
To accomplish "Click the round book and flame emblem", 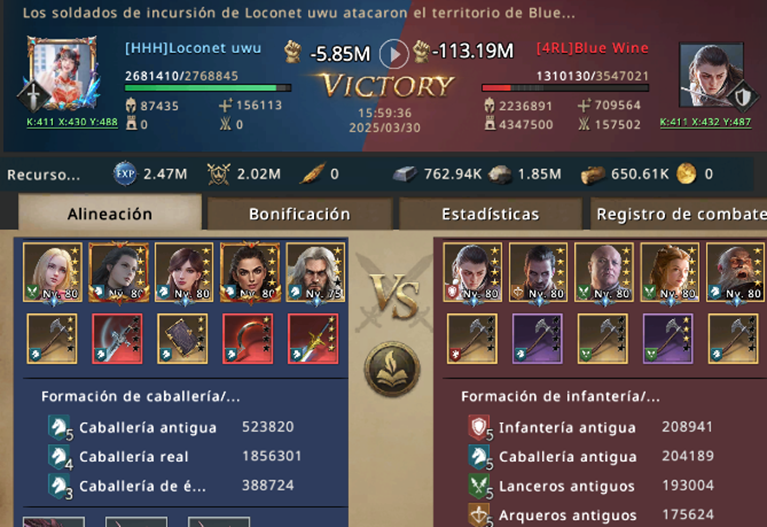I will click(392, 368).
